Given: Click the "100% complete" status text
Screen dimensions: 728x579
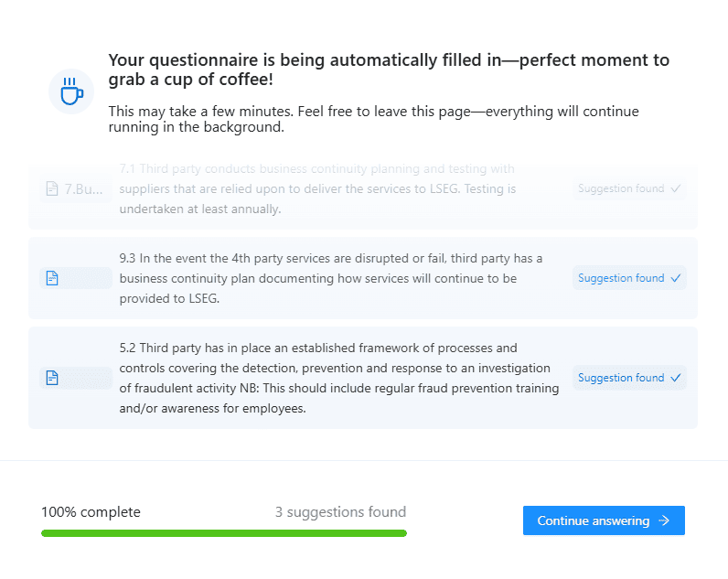Looking at the screenshot, I should tap(91, 512).
